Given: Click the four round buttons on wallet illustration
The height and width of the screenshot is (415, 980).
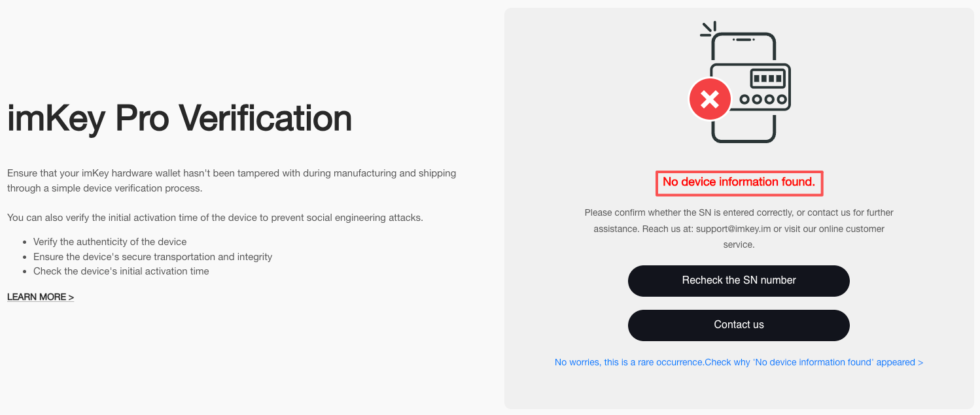Looking at the screenshot, I should pos(762,100).
